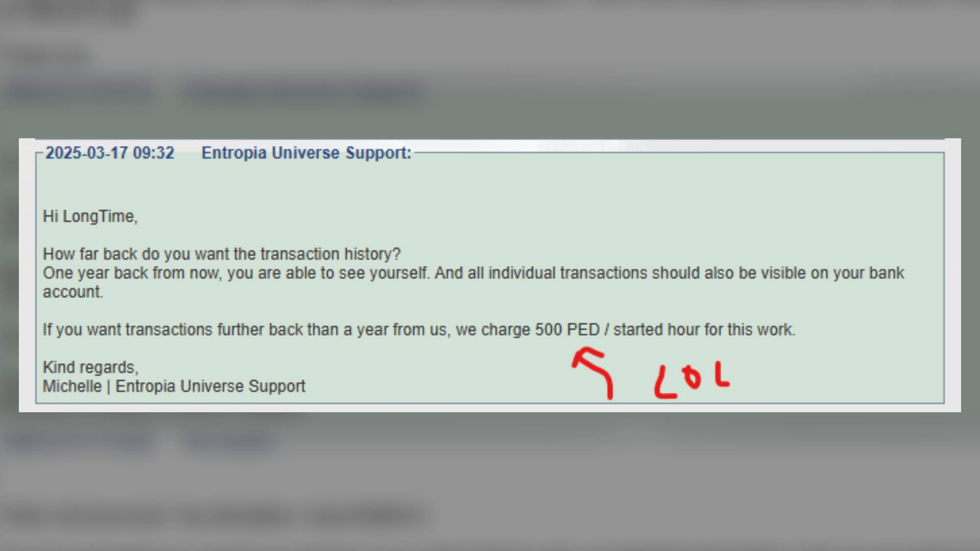The image size is (980, 551).
Task: Click the blurred heading at top left
Action: pos(69,11)
